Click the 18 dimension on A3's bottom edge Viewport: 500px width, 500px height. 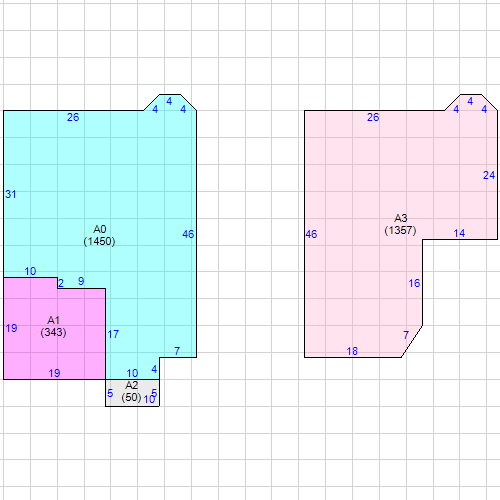[x=352, y=351]
